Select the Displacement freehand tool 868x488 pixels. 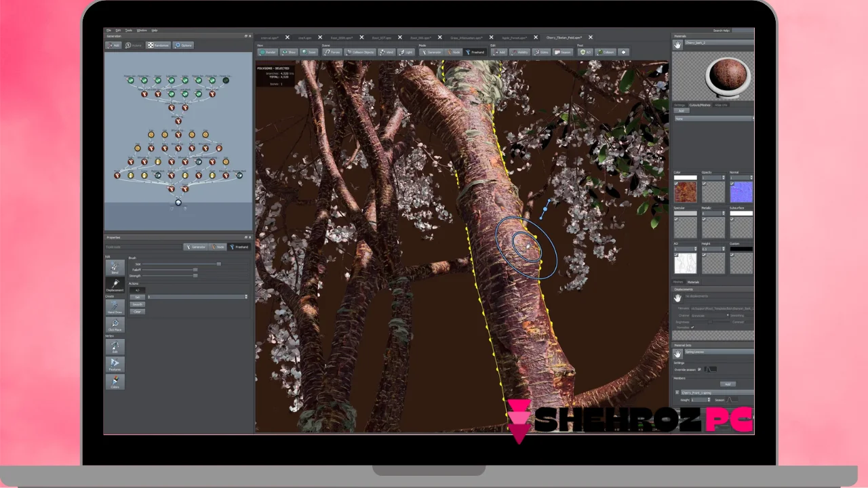pyautogui.click(x=115, y=285)
